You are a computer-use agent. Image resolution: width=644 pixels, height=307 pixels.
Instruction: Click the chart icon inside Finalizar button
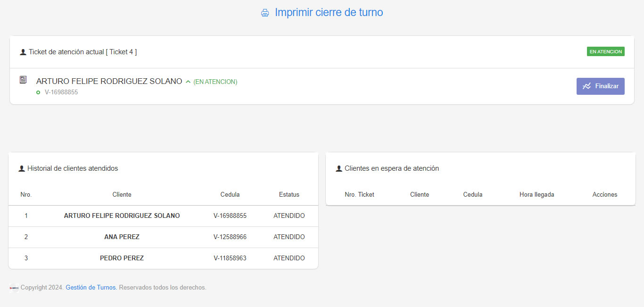pyautogui.click(x=586, y=86)
